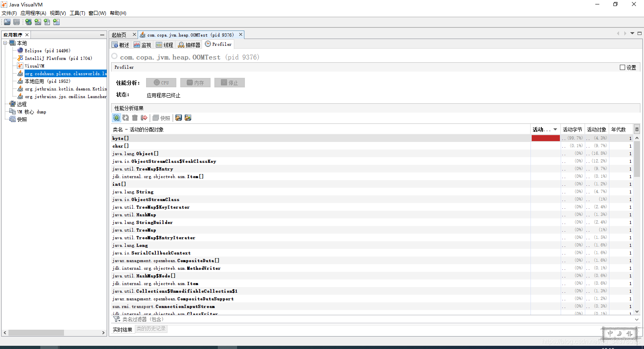This screenshot has width=644, height=349.
Task: Toggle auto-update results icon in profiler results
Action: pyautogui.click(x=116, y=118)
